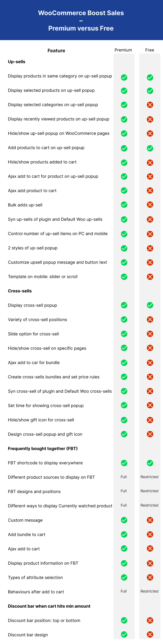Click Frequently bought together (FBT) heading
Image resolution: width=163 pixels, height=644 pixels.
pos(43,449)
